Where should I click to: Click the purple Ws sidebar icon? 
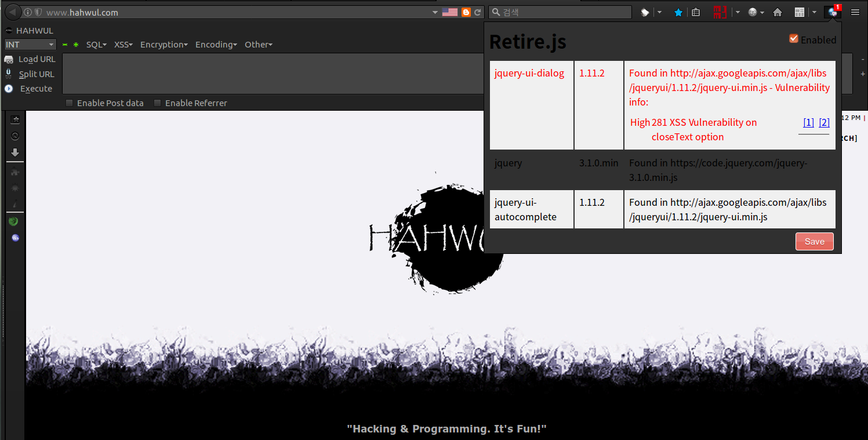[x=15, y=238]
